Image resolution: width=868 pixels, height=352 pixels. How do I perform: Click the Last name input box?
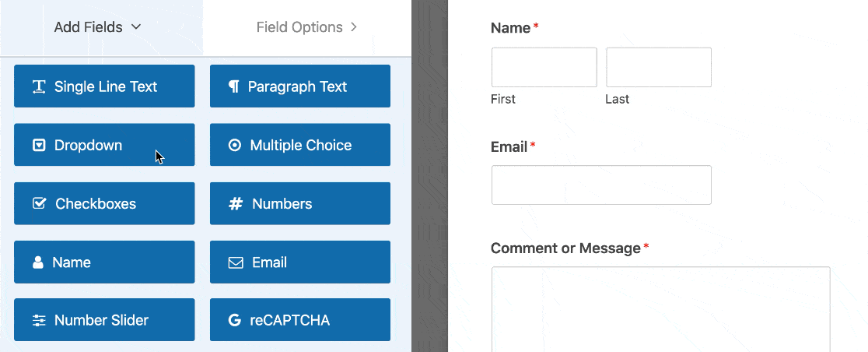click(659, 67)
